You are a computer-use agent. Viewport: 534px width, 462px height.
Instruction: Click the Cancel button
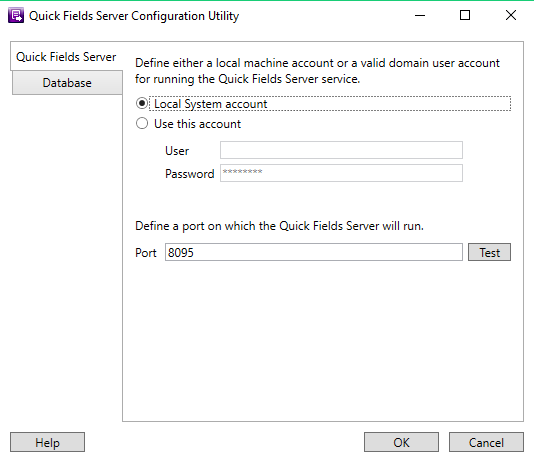click(x=486, y=442)
